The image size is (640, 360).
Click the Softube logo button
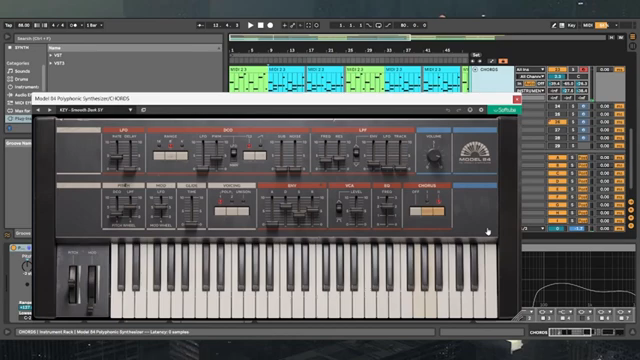[x=504, y=110]
